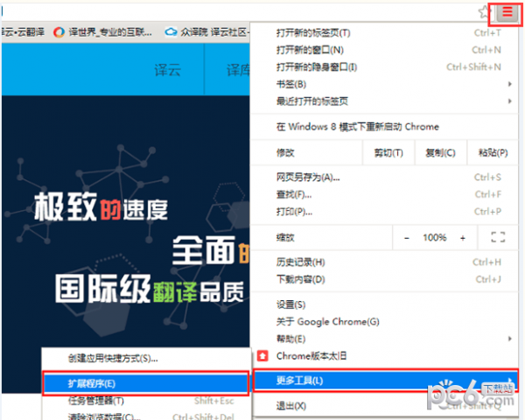This screenshot has height=420, width=525.
Task: Click the 译世界 bookmark favicon
Action: pyautogui.click(x=59, y=32)
